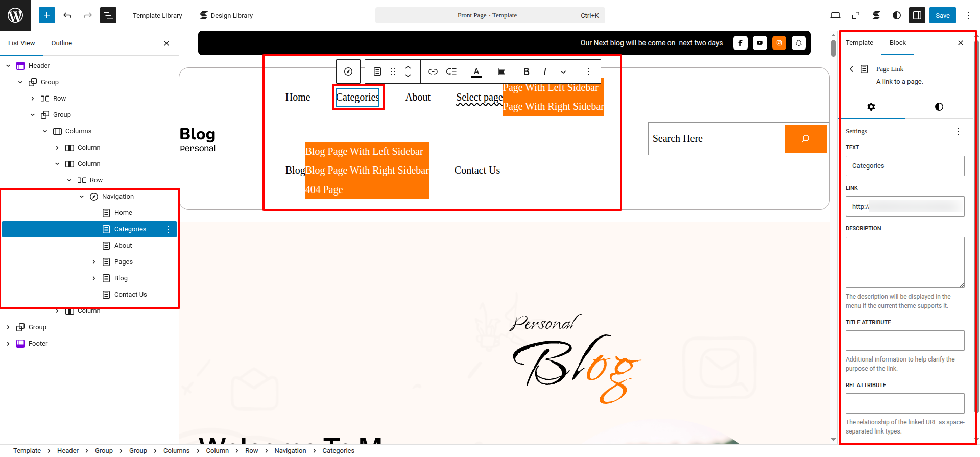Open the Template Library

(x=157, y=15)
